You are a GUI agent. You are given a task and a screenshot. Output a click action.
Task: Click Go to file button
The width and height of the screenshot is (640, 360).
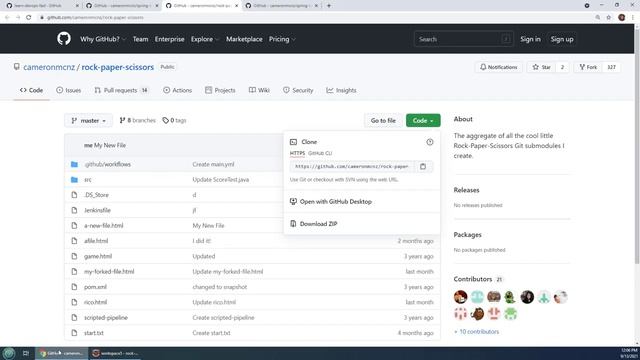pyautogui.click(x=383, y=120)
